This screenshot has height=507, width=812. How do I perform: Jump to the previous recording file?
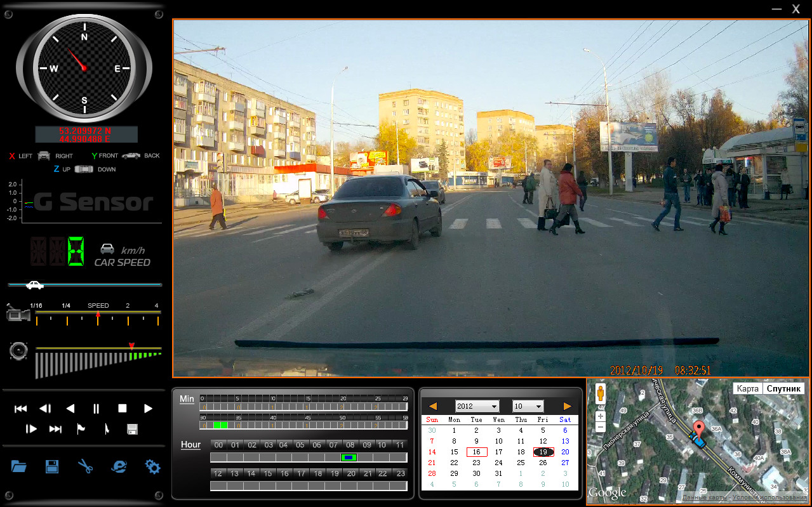pyautogui.click(x=20, y=409)
